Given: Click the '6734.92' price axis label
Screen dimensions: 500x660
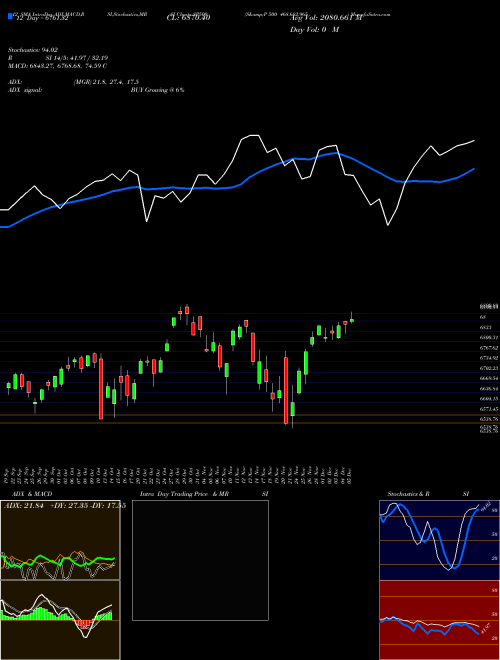Looking at the screenshot, I should 489,358.
